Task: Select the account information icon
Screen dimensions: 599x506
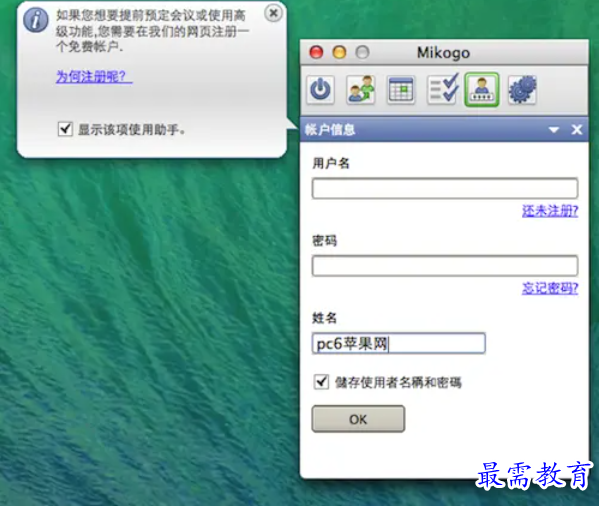Action: [482, 90]
